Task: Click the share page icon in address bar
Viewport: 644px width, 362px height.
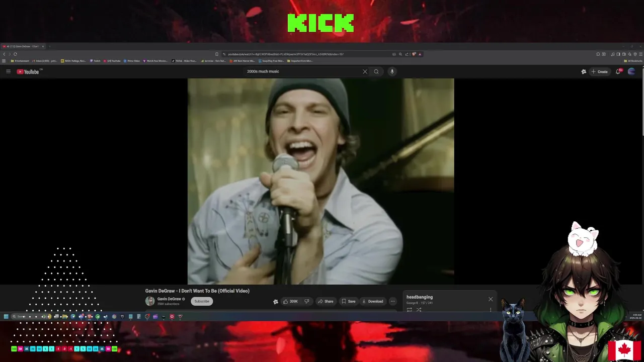Action: pos(407,54)
